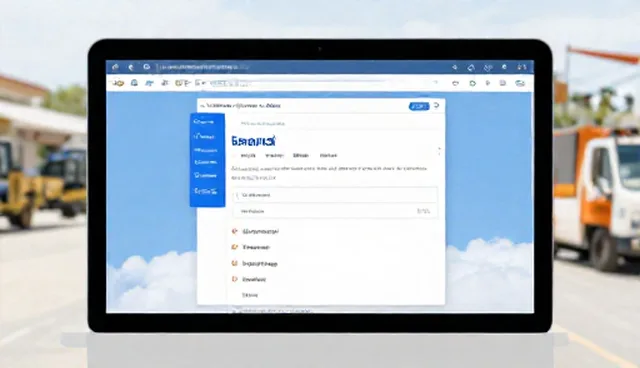The width and height of the screenshot is (640, 368).
Task: Click the yellow first icon in bookmarks toolbar
Action: [118, 84]
